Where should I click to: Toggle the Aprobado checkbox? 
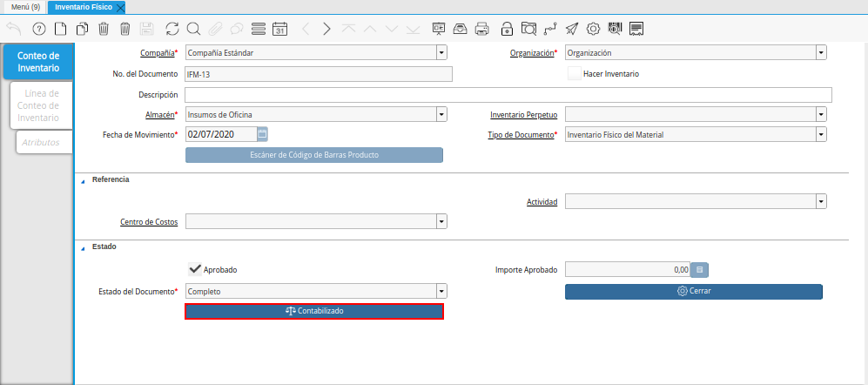[195, 270]
